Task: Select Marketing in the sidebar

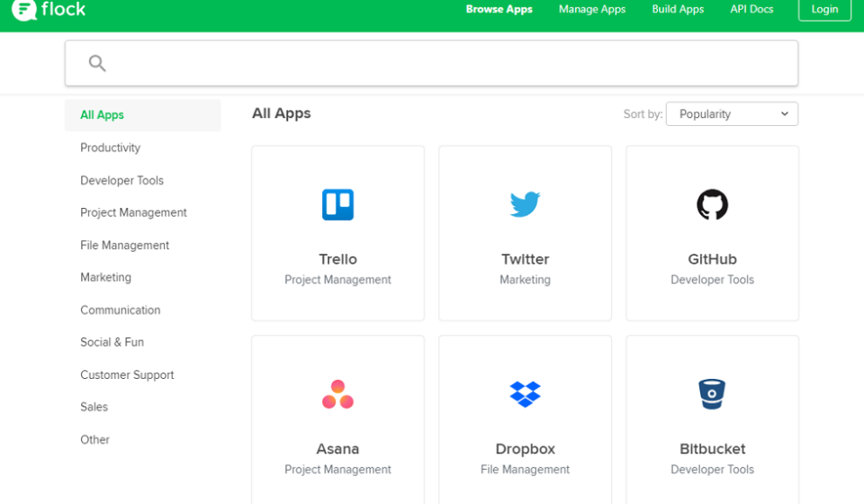Action: point(106,277)
